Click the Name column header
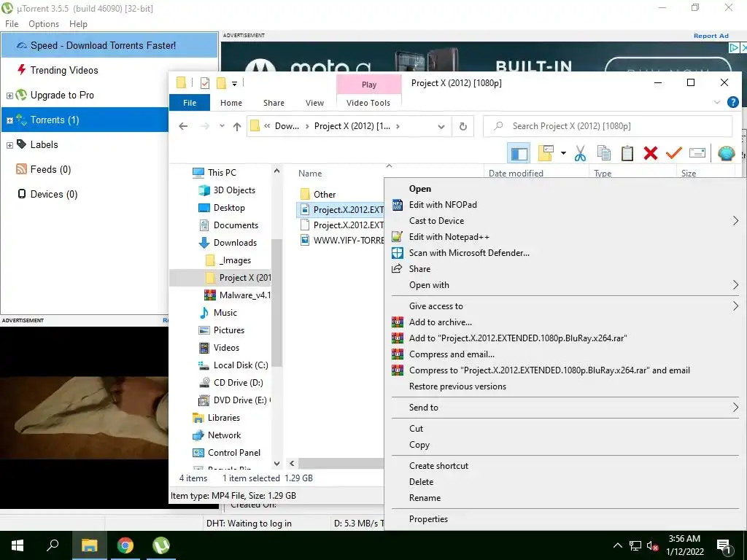 coord(310,174)
